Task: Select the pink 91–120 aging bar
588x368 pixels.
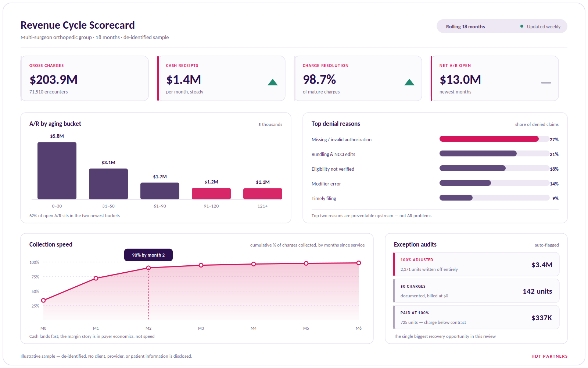Action: 211,194
